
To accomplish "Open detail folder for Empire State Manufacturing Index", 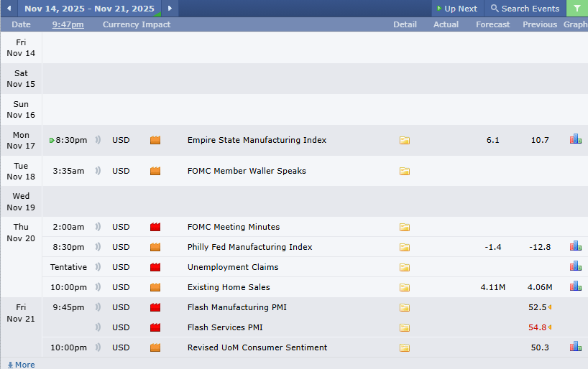I will [405, 141].
